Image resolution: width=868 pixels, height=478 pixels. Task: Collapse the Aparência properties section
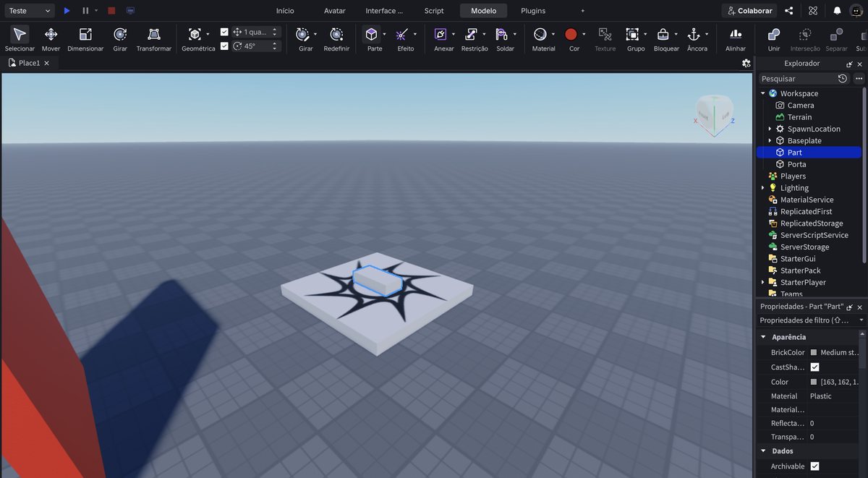[762, 337]
